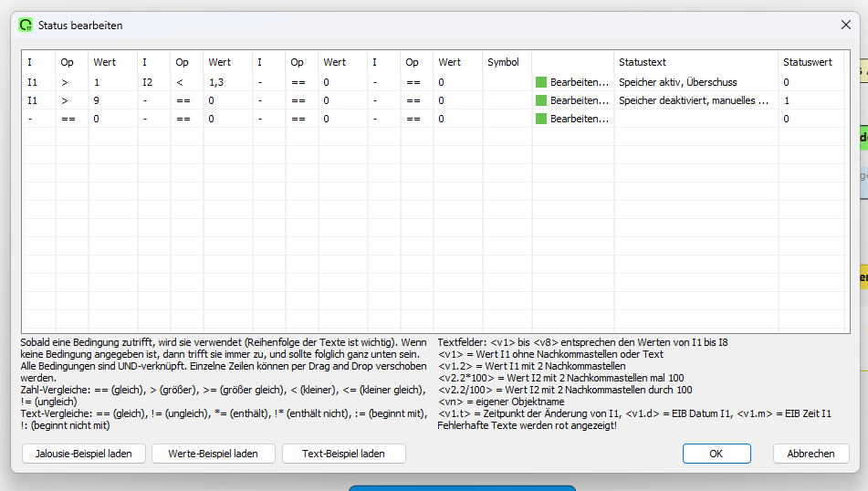Click Bearbeiten... in the third row
This screenshot has width=868, height=491.
pos(580,119)
